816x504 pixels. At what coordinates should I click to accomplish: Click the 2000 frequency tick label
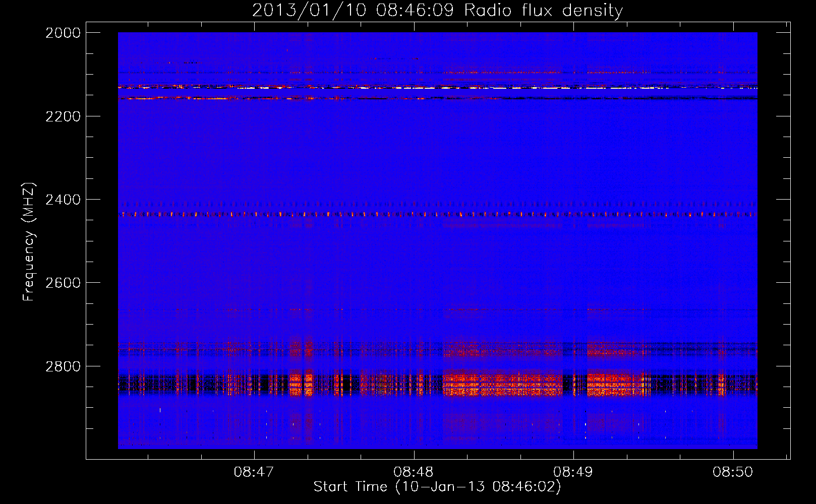click(x=63, y=33)
